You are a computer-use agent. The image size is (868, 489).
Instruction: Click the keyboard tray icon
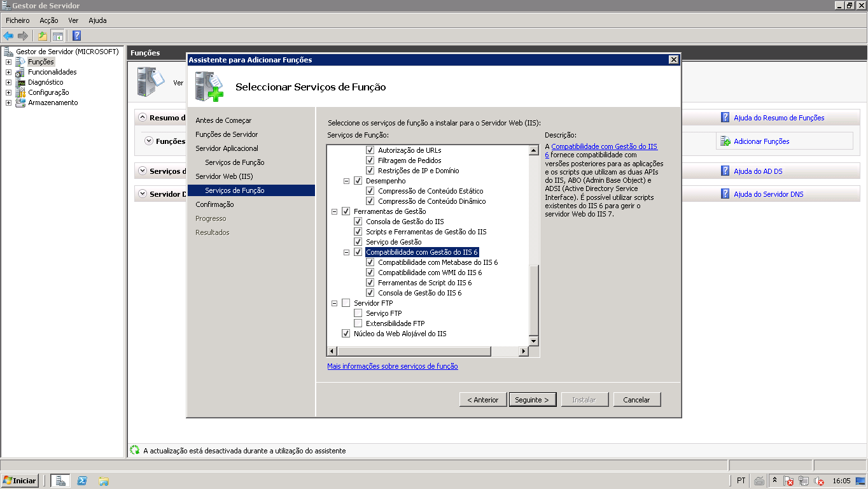coord(759,481)
